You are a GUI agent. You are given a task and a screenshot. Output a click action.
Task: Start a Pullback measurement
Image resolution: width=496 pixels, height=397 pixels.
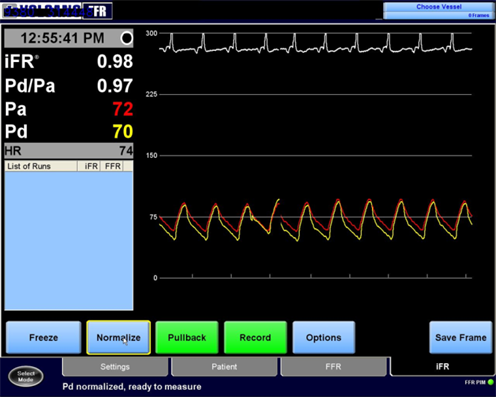pos(187,337)
